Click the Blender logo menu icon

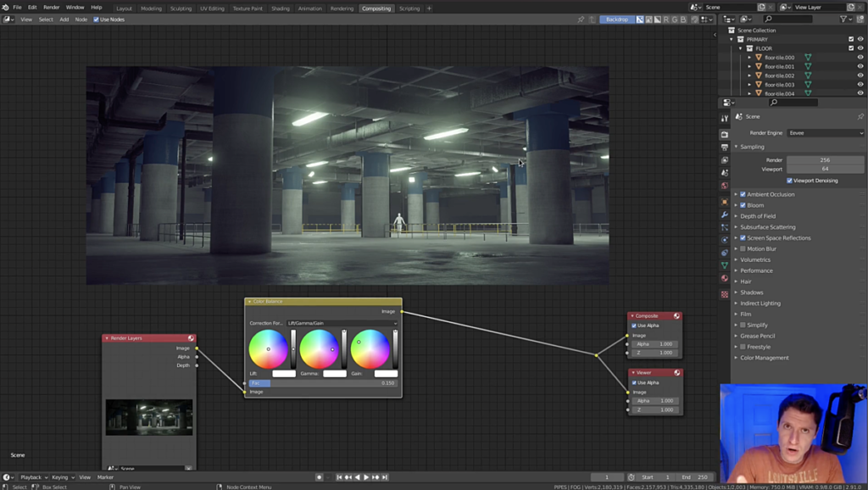[x=6, y=7]
